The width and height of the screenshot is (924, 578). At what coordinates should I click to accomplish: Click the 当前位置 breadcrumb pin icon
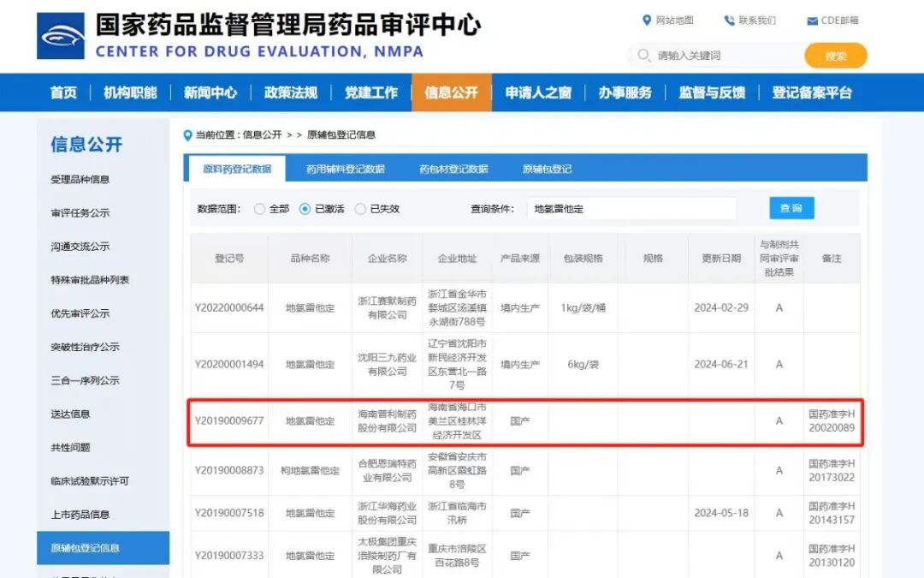[188, 135]
